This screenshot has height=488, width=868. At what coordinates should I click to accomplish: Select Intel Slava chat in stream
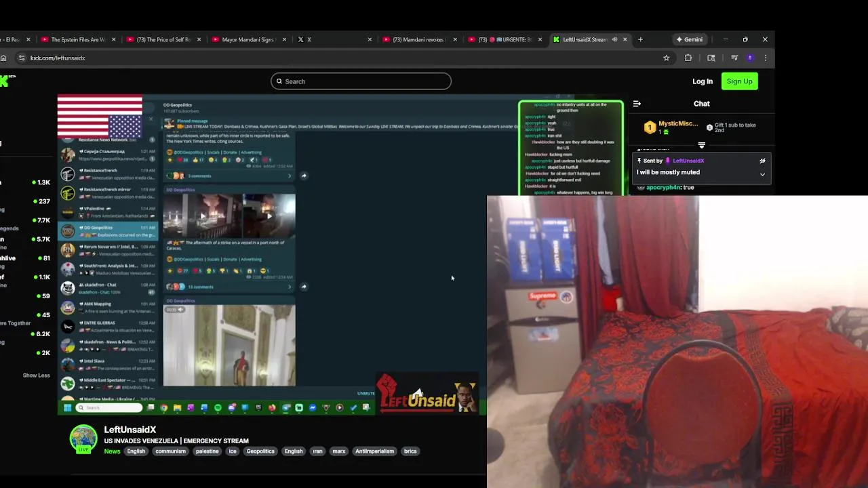coord(108,364)
